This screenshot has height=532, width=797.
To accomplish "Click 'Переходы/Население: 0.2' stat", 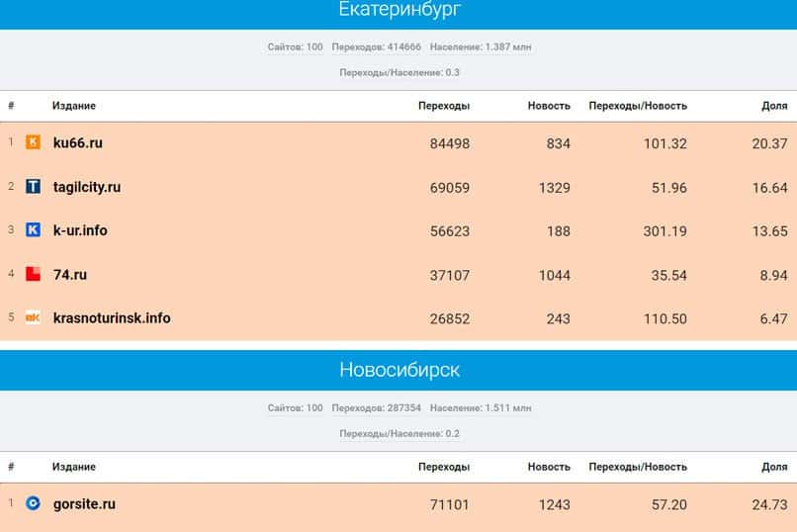I will pos(399,433).
